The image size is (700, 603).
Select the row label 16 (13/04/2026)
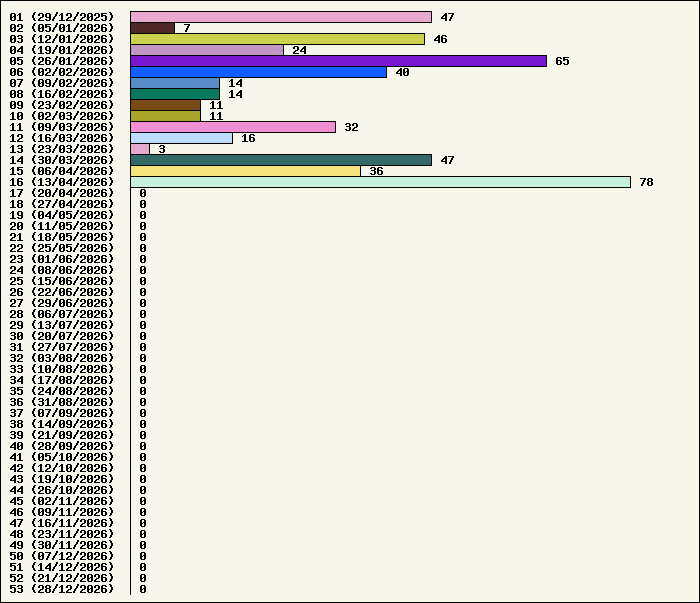62,182
